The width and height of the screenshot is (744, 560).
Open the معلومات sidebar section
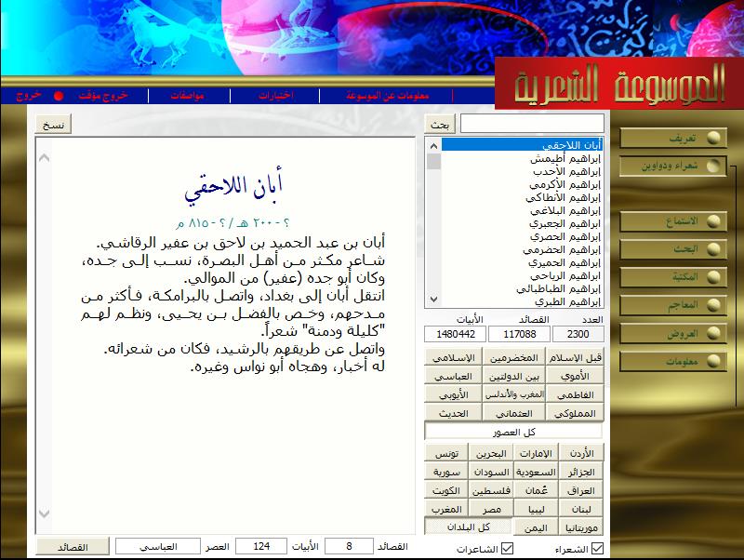pyautogui.click(x=673, y=361)
